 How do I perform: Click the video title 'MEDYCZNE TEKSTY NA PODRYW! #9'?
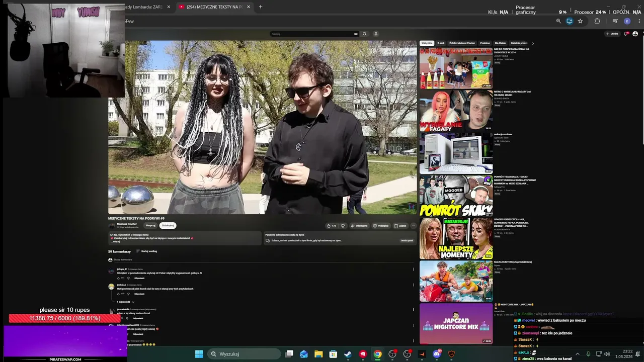pos(136,218)
